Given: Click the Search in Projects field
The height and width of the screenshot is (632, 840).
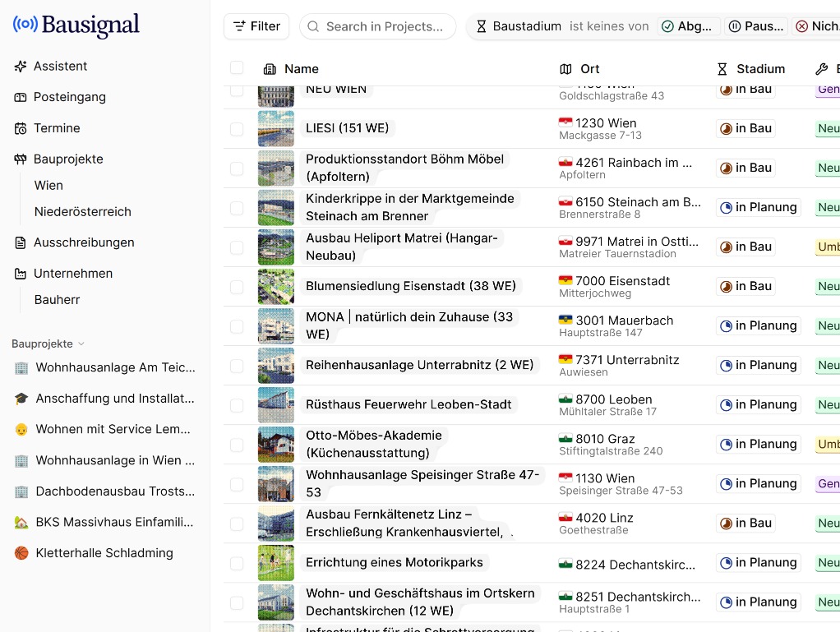Looking at the screenshot, I should pos(378,26).
